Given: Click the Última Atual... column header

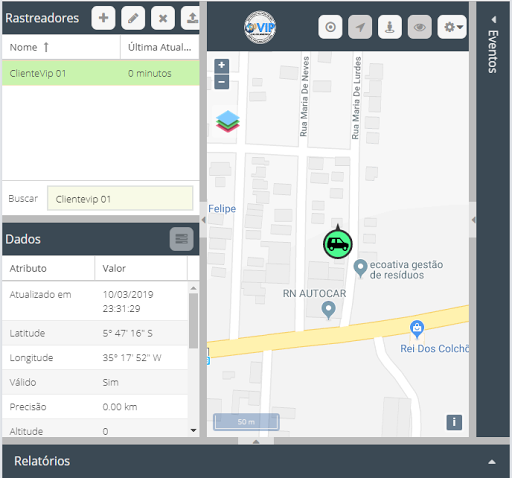Looking at the screenshot, I should (x=160, y=47).
